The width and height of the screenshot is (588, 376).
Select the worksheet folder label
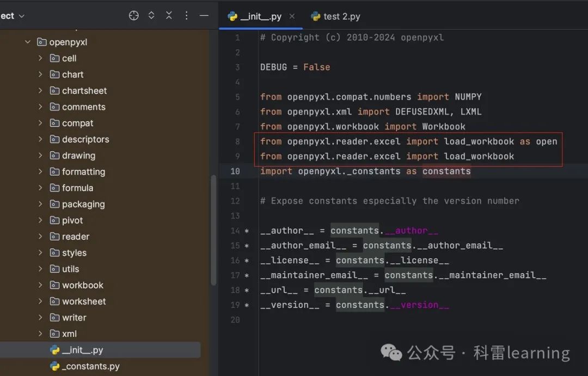[84, 301]
